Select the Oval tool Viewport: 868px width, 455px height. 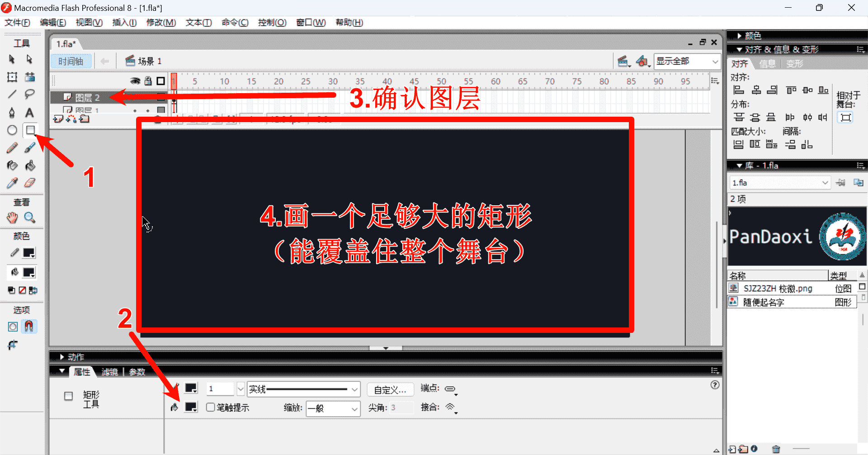pos(12,130)
